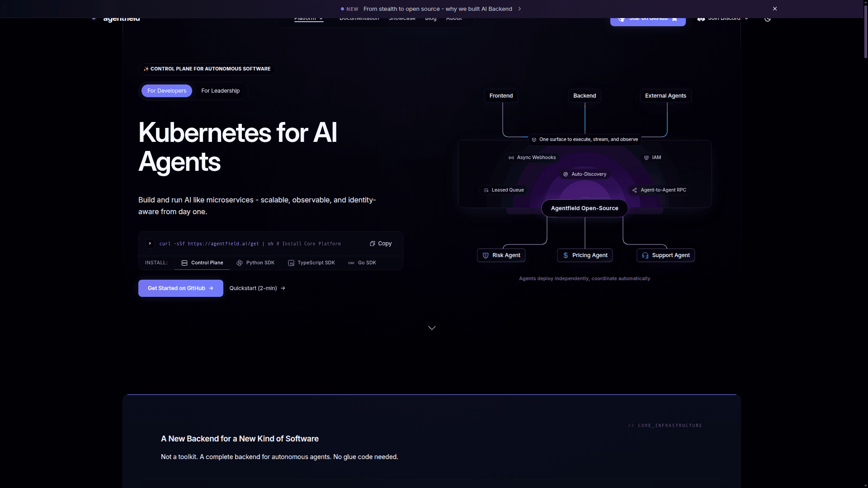This screenshot has width=868, height=488.
Task: Click the Python SDK logo icon
Action: tap(240, 263)
